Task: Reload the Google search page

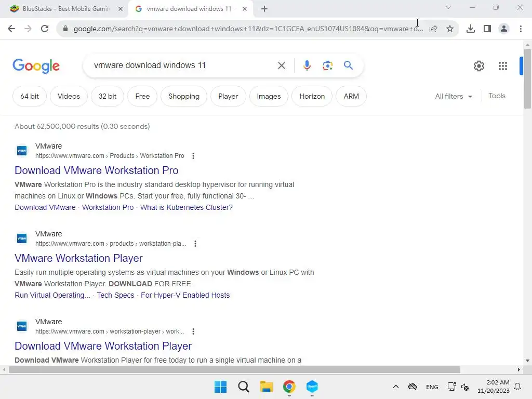Action: [45, 29]
